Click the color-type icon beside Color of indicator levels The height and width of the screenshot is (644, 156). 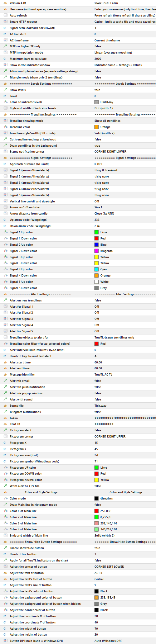[5, 102]
